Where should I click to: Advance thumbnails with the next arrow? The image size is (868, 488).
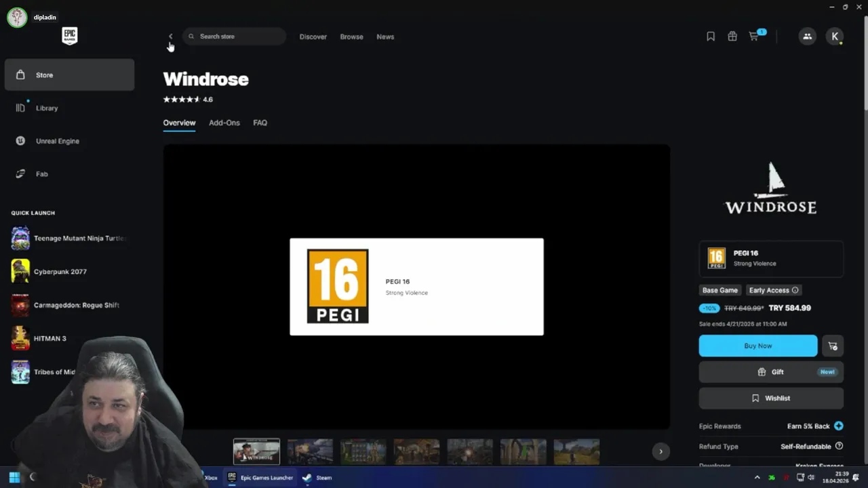pyautogui.click(x=660, y=451)
